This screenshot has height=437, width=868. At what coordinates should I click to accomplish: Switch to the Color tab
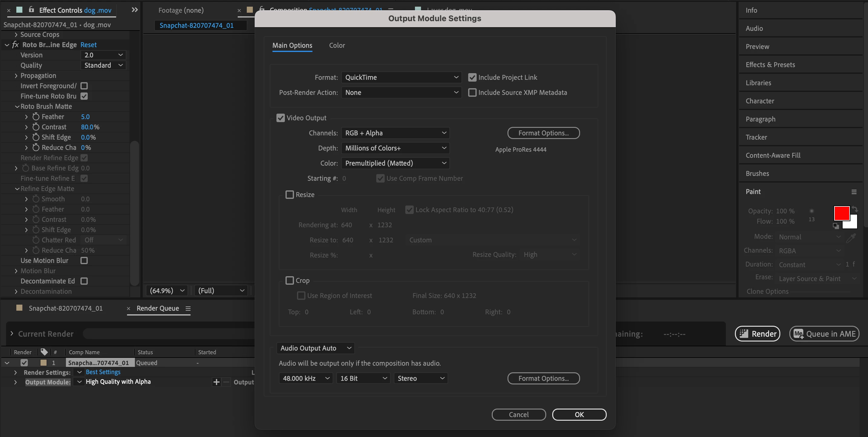[337, 45]
